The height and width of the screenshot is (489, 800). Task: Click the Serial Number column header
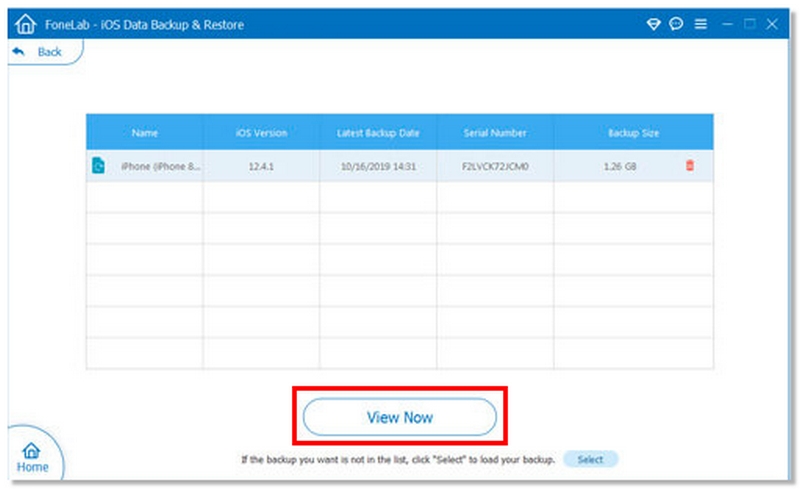495,133
